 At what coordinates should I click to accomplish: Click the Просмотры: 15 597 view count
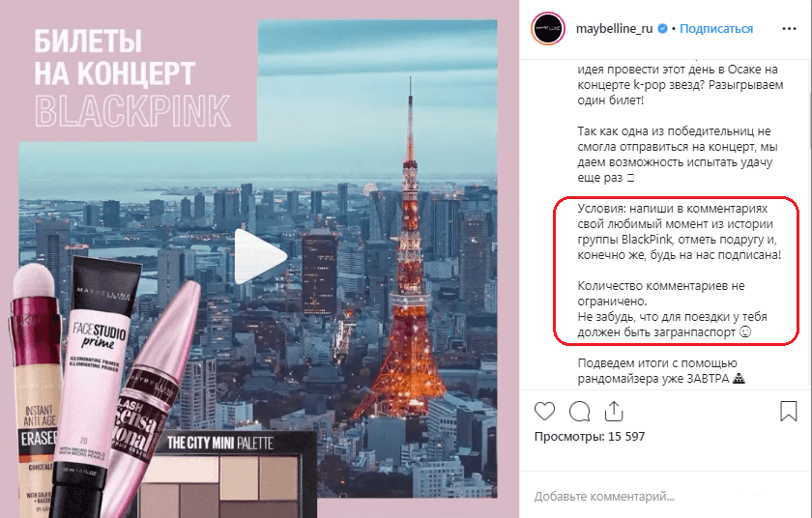[x=590, y=436]
